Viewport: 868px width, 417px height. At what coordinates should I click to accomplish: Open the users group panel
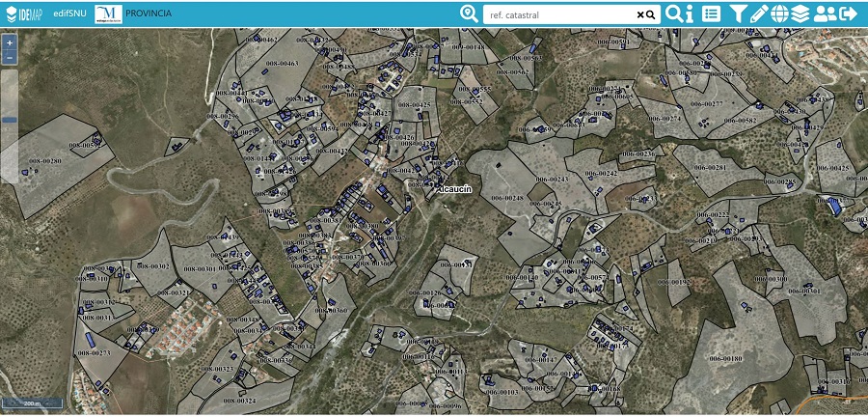825,14
